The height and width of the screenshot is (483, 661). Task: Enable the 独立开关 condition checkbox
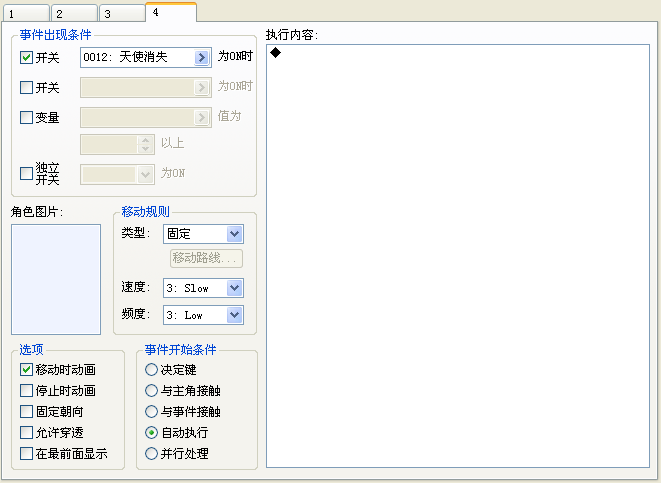26,173
